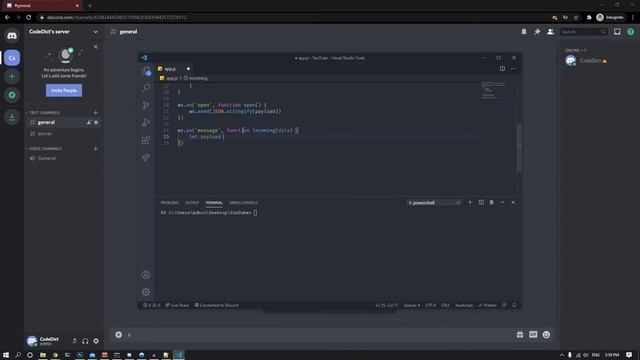Image resolution: width=640 pixels, height=360 pixels.
Task: Open VS Code Source Control activity icon
Action: (146, 105)
